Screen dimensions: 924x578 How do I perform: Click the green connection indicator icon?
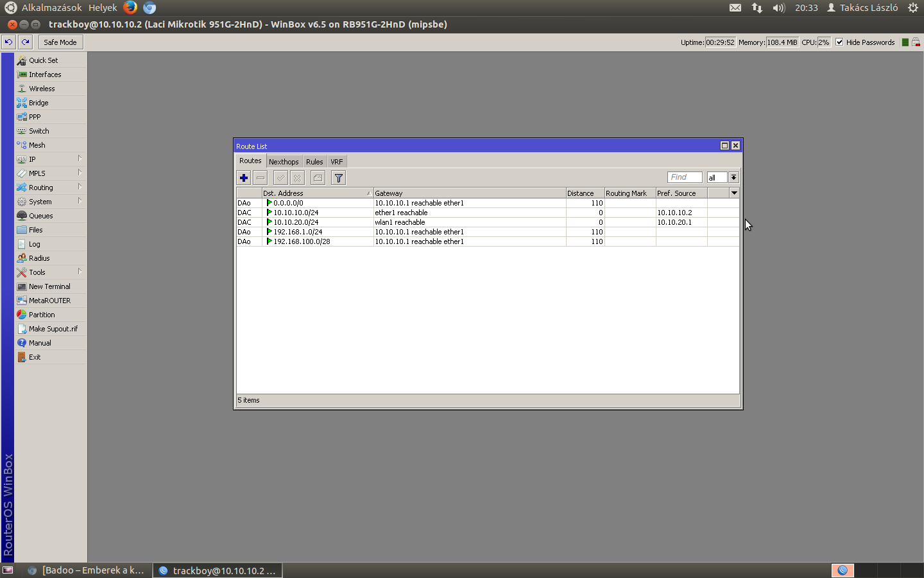(906, 42)
